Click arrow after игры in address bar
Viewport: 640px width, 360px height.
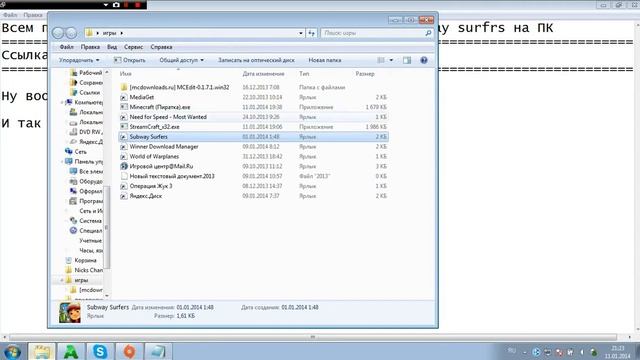(x=122, y=33)
